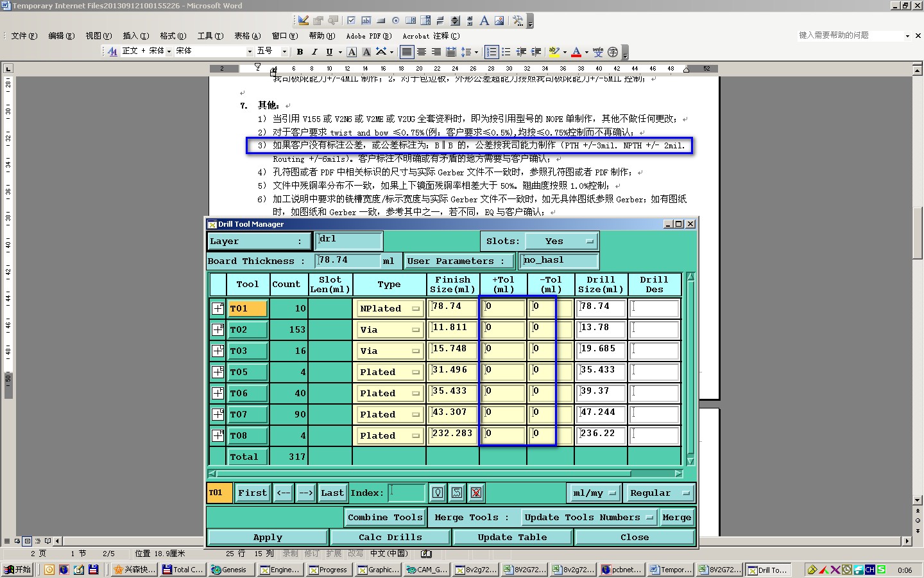
Task: Insert a Label control (letter A)
Action: 484,21
